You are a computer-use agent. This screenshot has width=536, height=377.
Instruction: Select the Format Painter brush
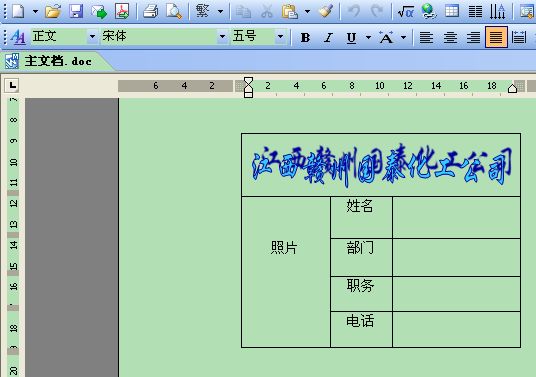326,11
